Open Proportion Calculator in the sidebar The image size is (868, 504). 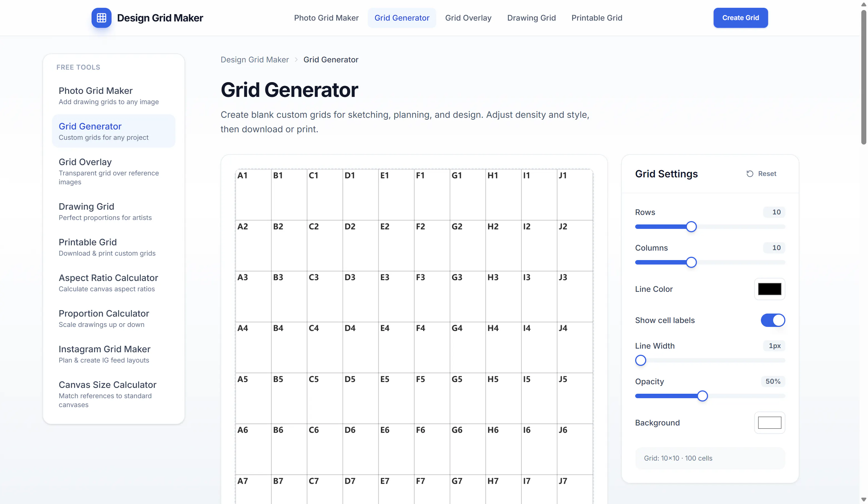(114, 318)
